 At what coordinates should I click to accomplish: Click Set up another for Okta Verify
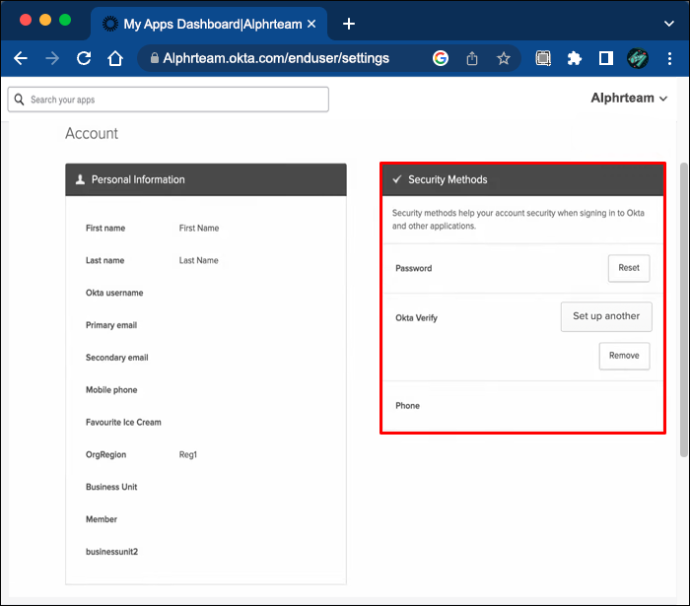point(606,316)
